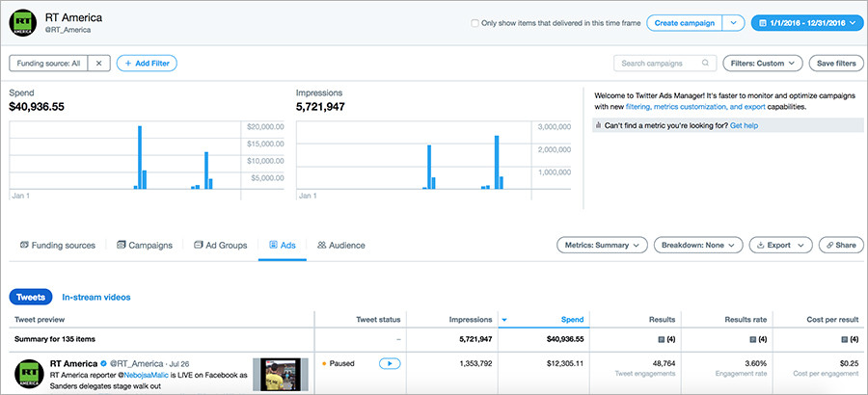Viewport: 868px width, 395px height.
Task: Switch to In-stream videos
Action: pos(96,297)
